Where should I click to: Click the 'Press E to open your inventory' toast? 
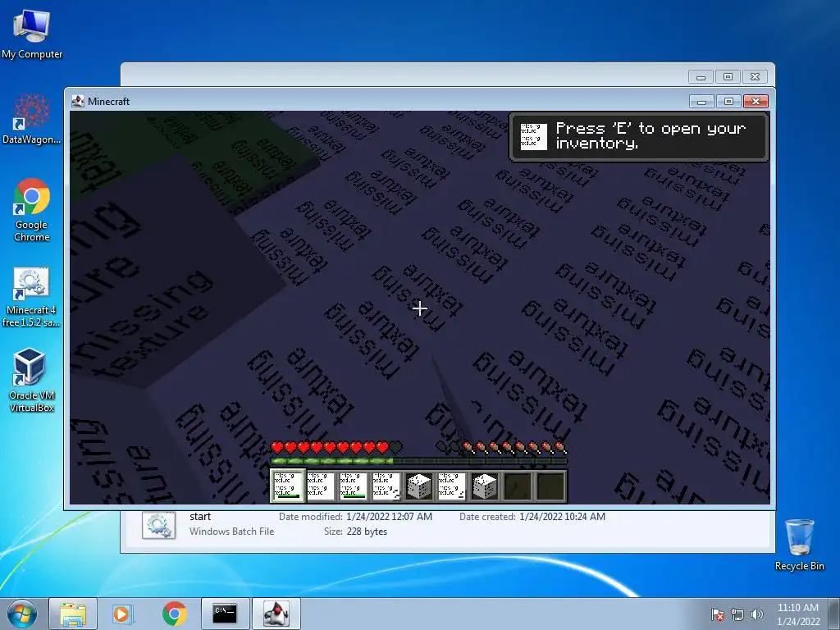tap(638, 137)
